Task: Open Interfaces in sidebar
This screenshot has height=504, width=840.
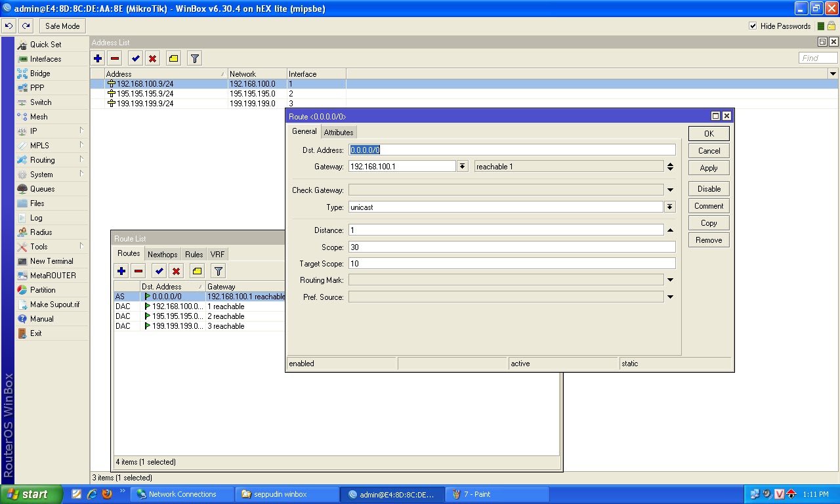Action: click(52, 59)
